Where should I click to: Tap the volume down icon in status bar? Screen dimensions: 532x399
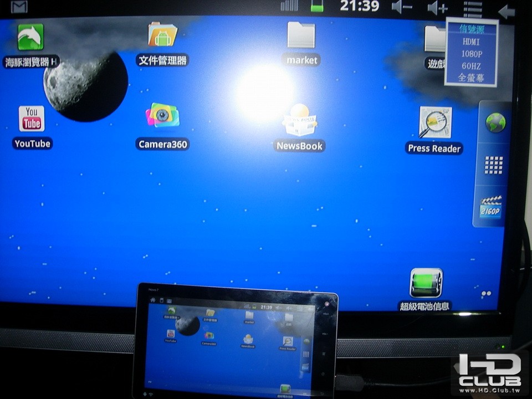(x=401, y=7)
